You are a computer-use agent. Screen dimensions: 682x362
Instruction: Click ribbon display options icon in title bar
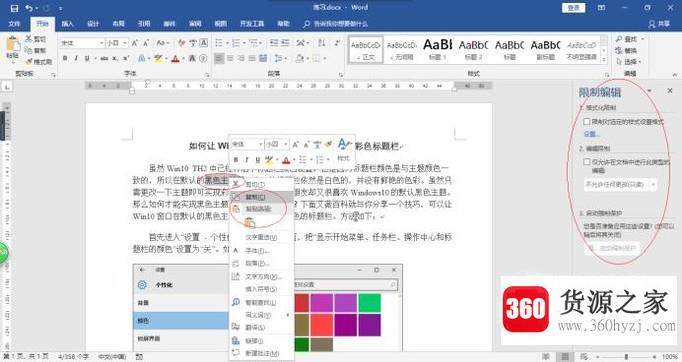(602, 8)
